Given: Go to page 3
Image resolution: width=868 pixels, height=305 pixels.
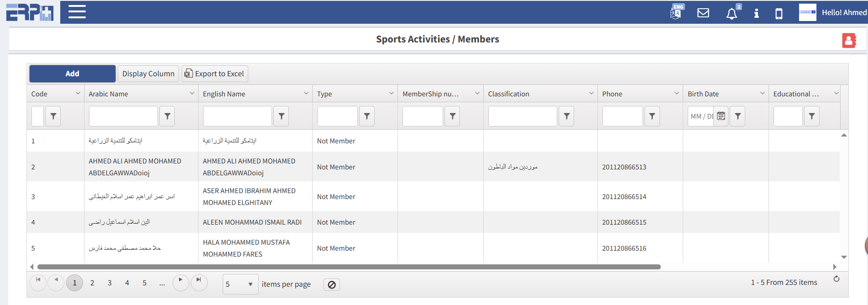Looking at the screenshot, I should click(110, 283).
